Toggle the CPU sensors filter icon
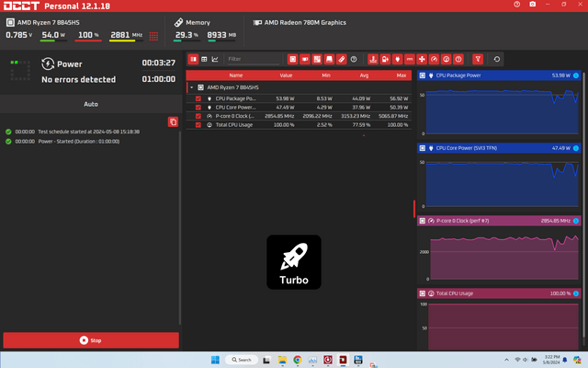Image resolution: width=588 pixels, height=368 pixels. tap(292, 59)
